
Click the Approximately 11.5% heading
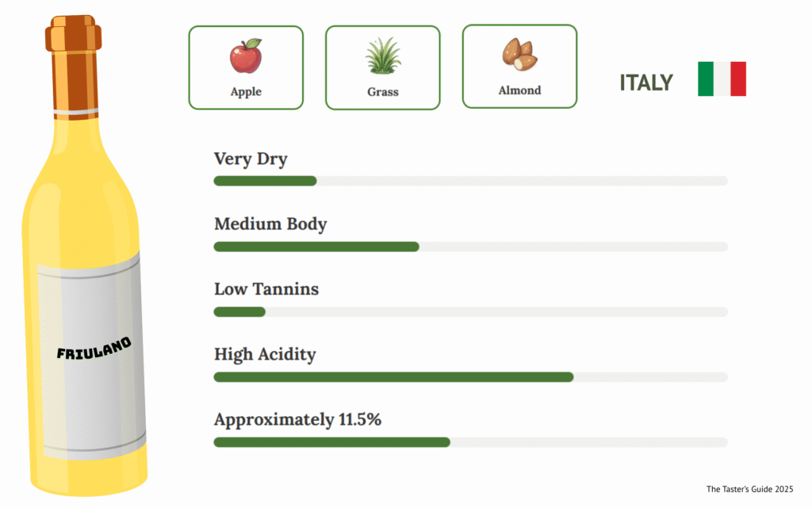297,420
